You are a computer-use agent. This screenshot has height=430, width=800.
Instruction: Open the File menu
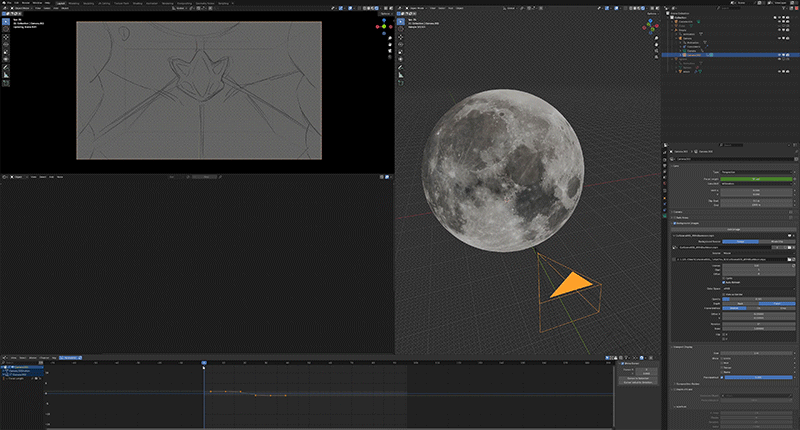(9, 3)
